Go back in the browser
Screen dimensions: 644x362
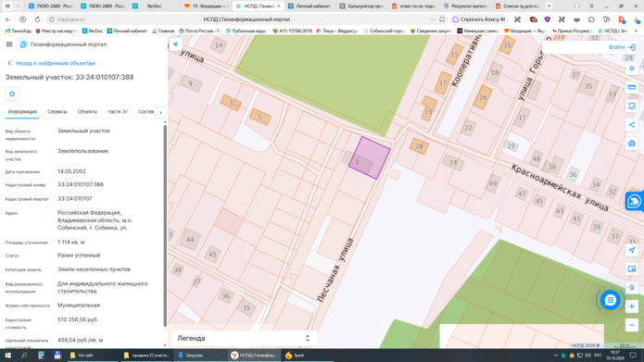(x=8, y=19)
